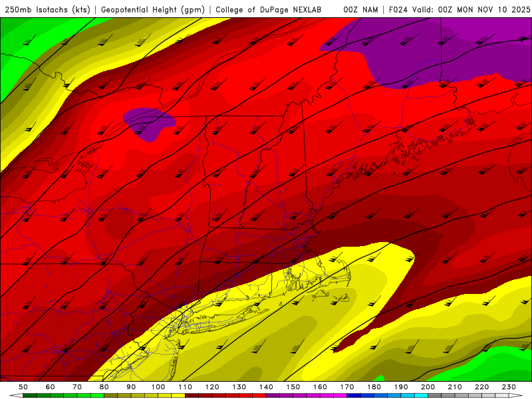
Task: Pick the bright yellow swatch ending at 110
Action: [178, 396]
